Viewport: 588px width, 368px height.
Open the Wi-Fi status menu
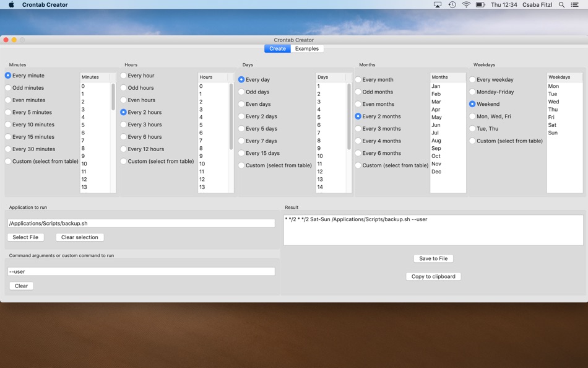pyautogui.click(x=466, y=4)
